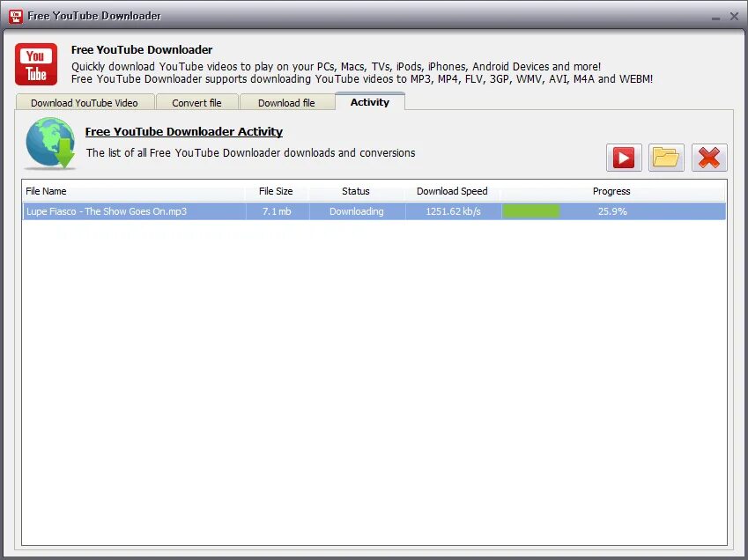Screen dimensions: 748x560
Task: Open the download folder icon
Action: (666, 158)
